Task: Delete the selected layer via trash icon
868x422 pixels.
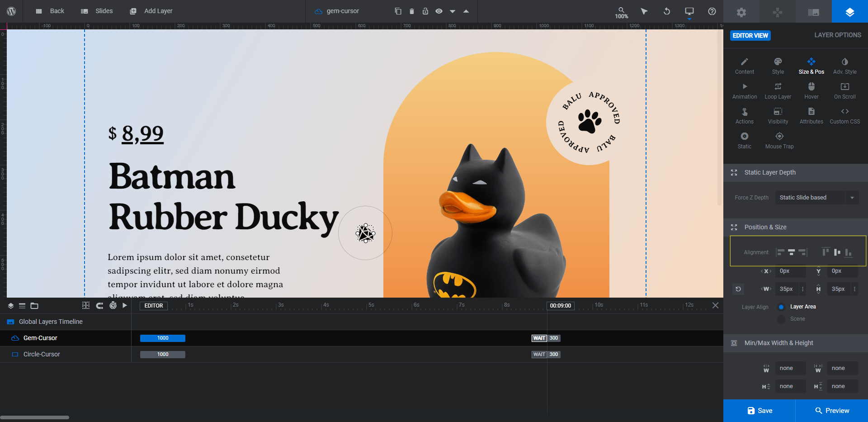Action: tap(412, 11)
